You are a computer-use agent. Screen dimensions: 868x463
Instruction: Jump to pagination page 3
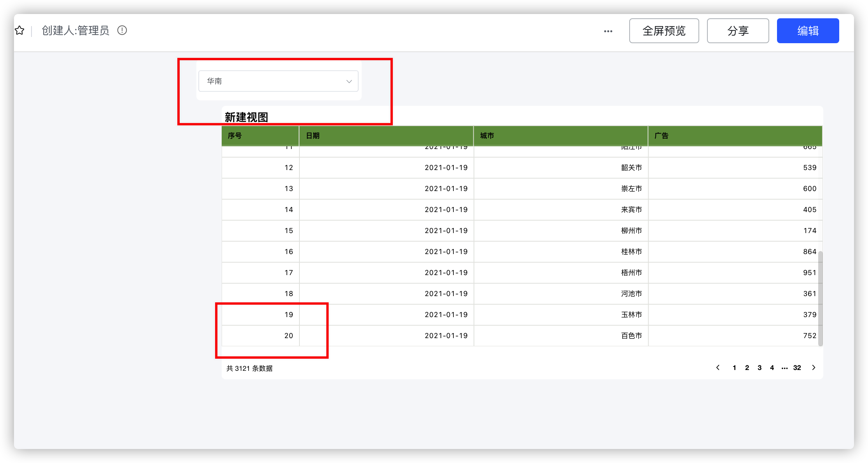tap(759, 368)
